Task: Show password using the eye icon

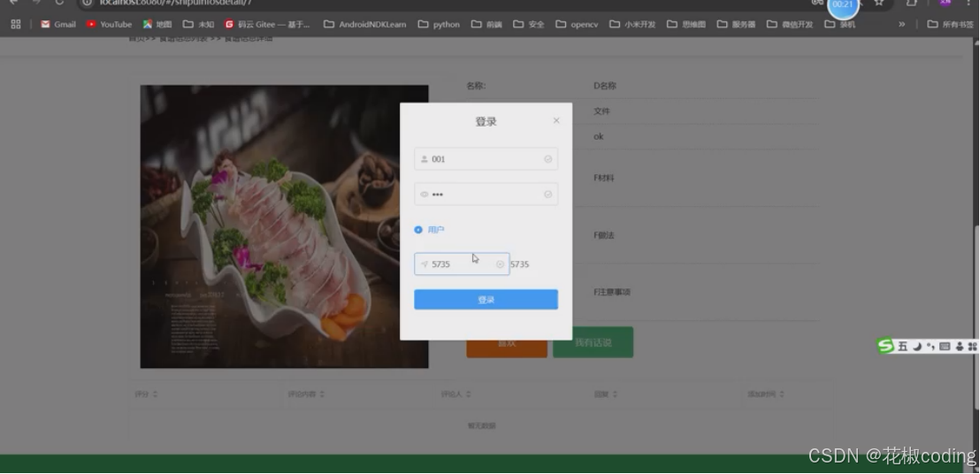Action: 425,195
